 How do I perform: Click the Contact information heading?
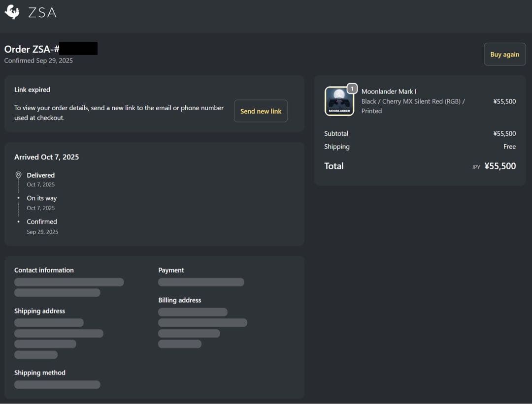coord(44,270)
